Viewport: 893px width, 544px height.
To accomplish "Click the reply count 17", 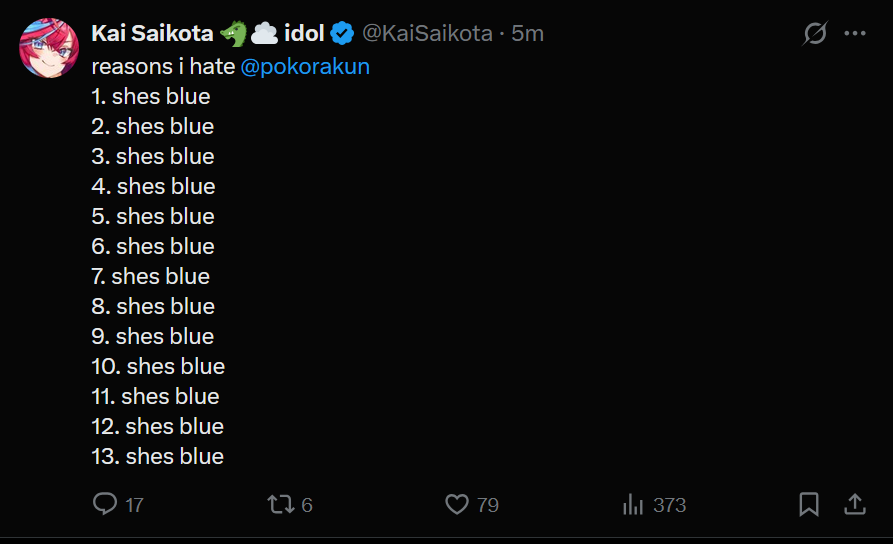I will coord(134,505).
